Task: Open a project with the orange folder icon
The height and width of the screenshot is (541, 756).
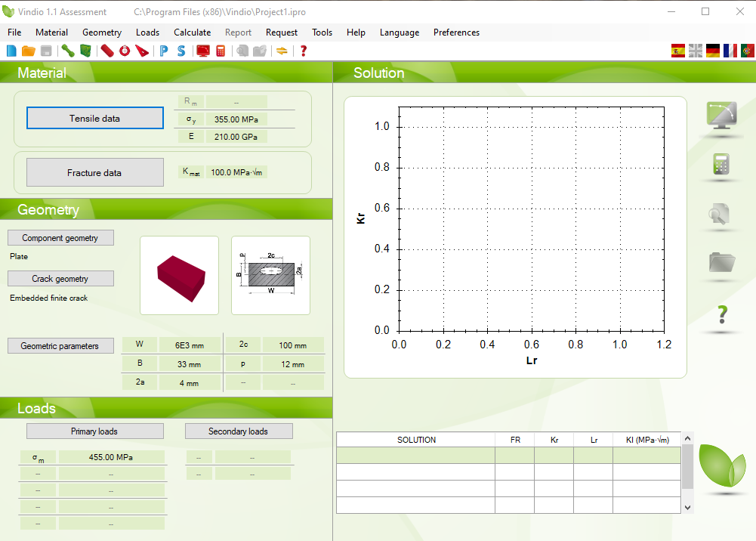Action: point(29,51)
